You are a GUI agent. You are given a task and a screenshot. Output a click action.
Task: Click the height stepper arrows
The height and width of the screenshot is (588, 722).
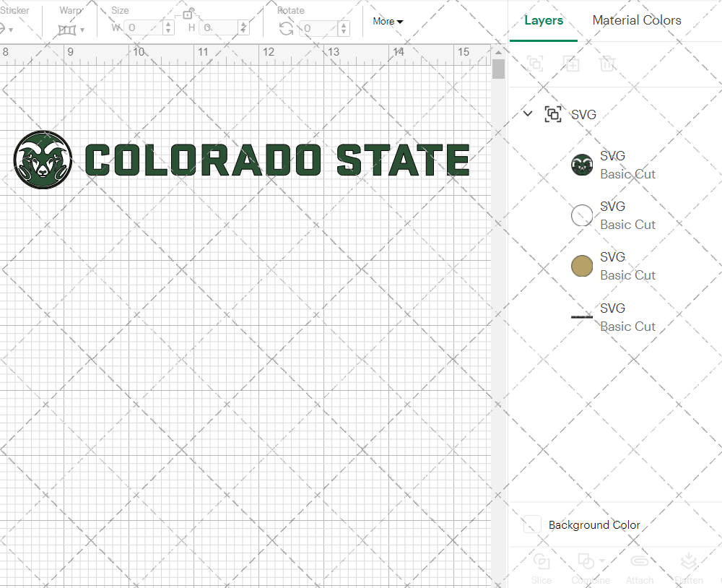243,28
